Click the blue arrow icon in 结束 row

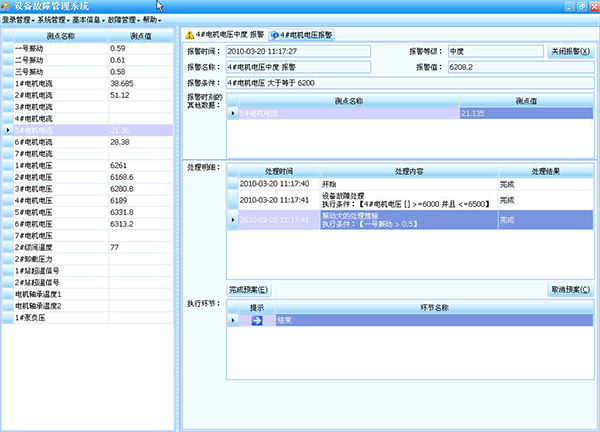[x=257, y=320]
